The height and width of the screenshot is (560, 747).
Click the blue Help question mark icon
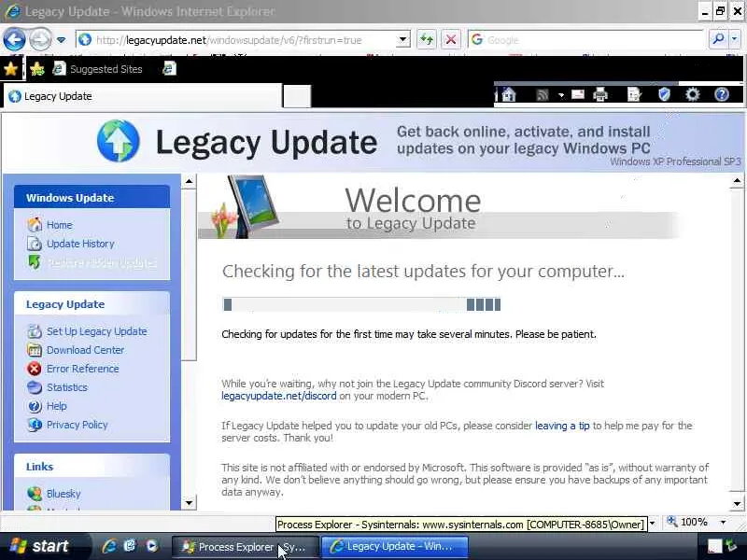click(x=722, y=94)
